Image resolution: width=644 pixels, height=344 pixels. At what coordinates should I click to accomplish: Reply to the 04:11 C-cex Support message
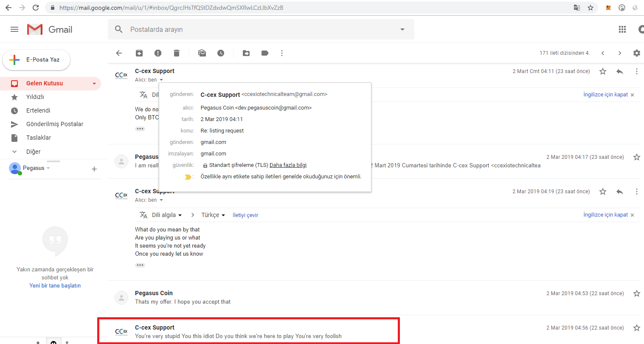click(x=620, y=71)
